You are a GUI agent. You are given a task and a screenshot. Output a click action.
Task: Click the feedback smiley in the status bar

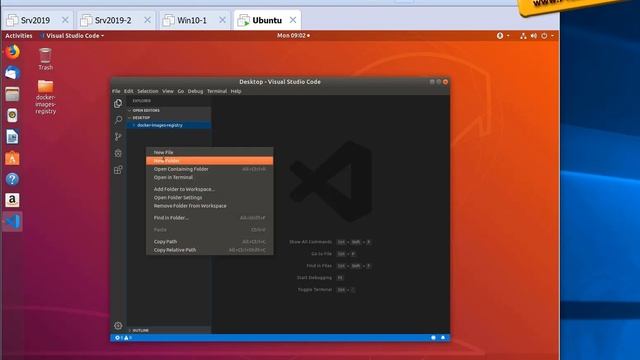coord(433,338)
